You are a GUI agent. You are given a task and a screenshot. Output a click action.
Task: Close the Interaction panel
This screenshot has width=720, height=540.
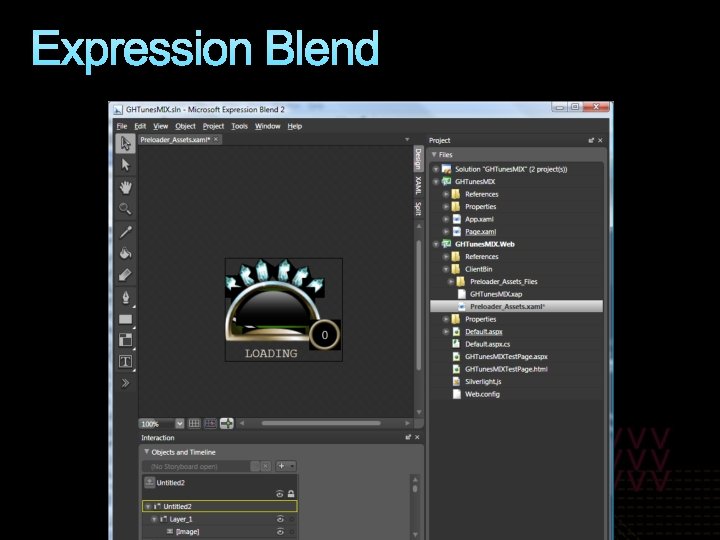tap(417, 438)
